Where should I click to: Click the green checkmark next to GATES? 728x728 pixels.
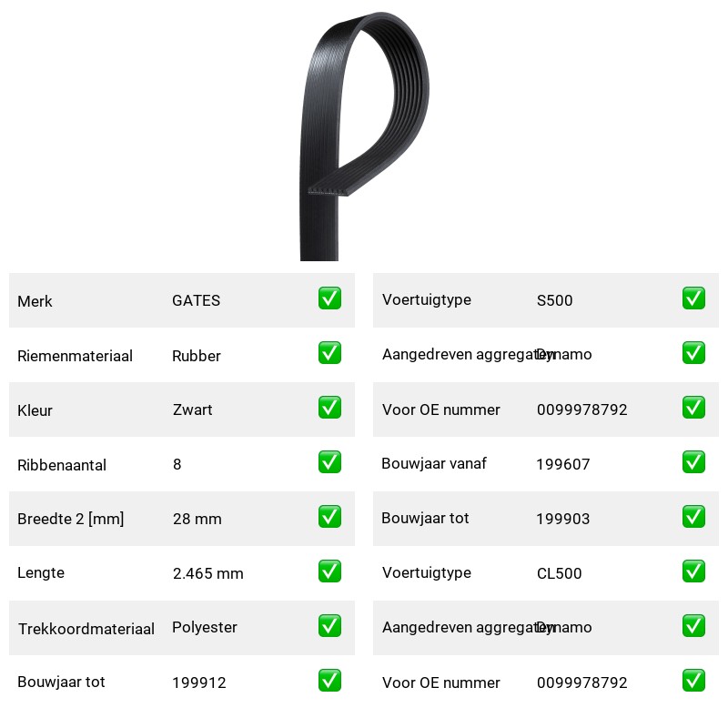click(329, 298)
